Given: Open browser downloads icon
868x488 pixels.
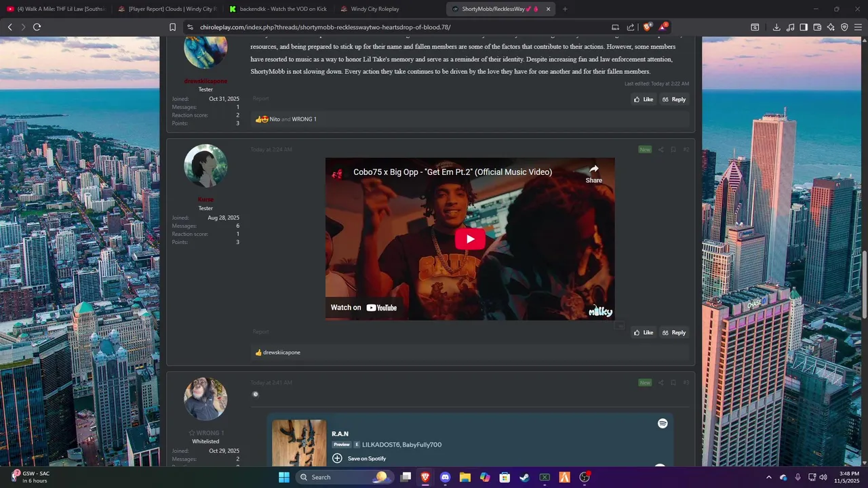Looking at the screenshot, I should pos(776,27).
